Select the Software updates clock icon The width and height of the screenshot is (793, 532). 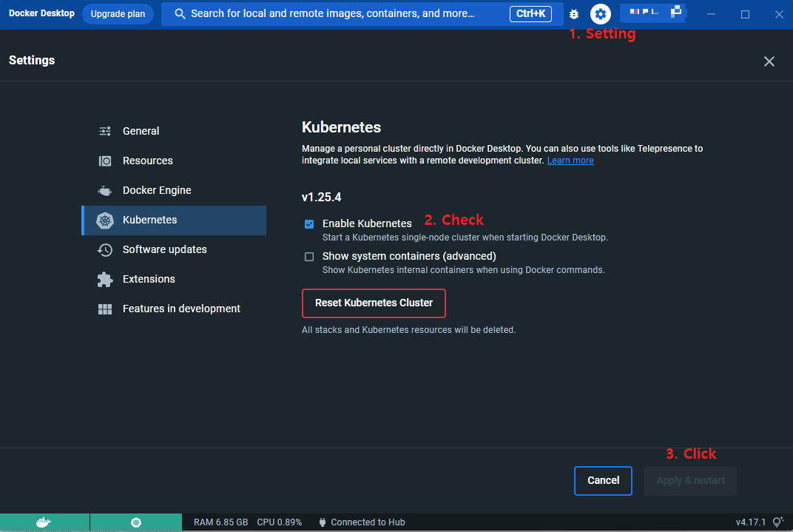105,250
